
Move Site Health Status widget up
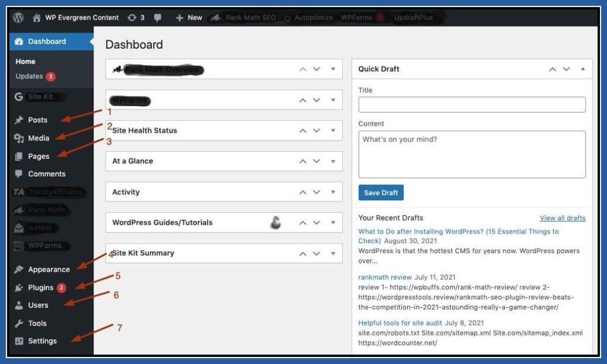(x=303, y=131)
